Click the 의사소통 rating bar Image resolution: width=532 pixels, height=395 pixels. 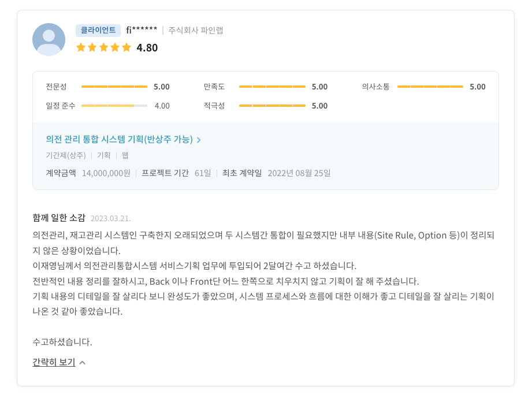430,87
